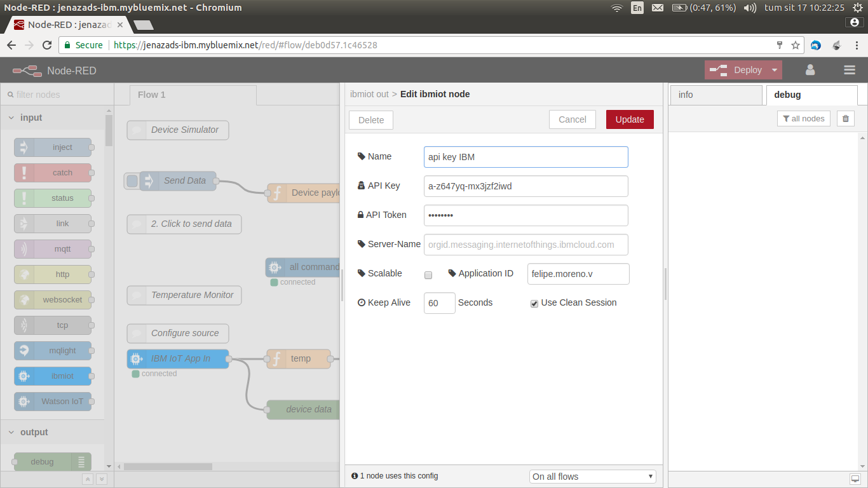This screenshot has width=868, height=488.
Task: Click the all nodes filter button
Action: (x=804, y=118)
